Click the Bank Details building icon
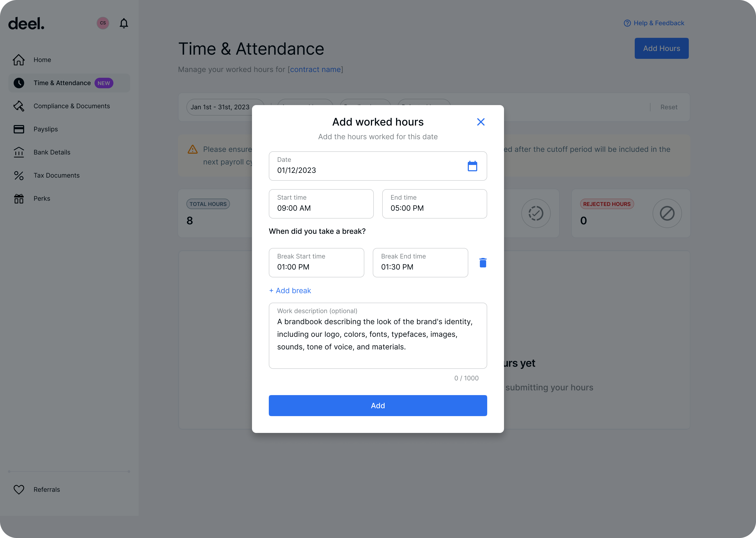756x538 pixels. pos(19,152)
